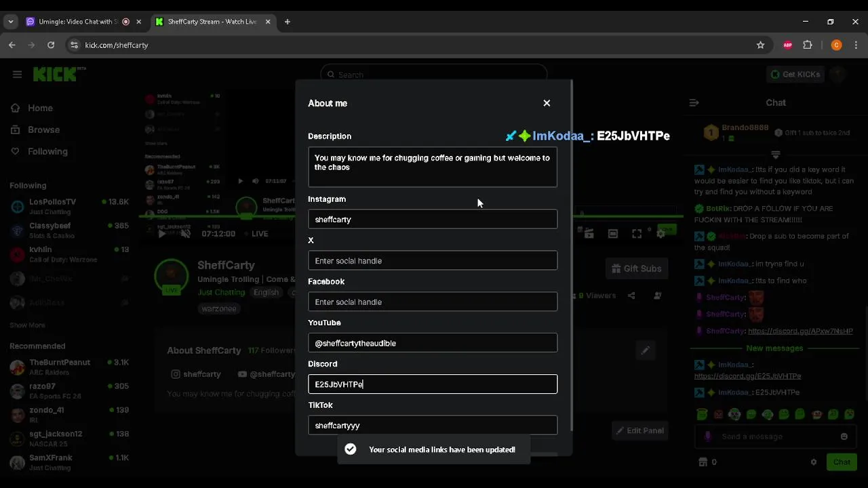Open the Chrome profile avatar

(836, 45)
